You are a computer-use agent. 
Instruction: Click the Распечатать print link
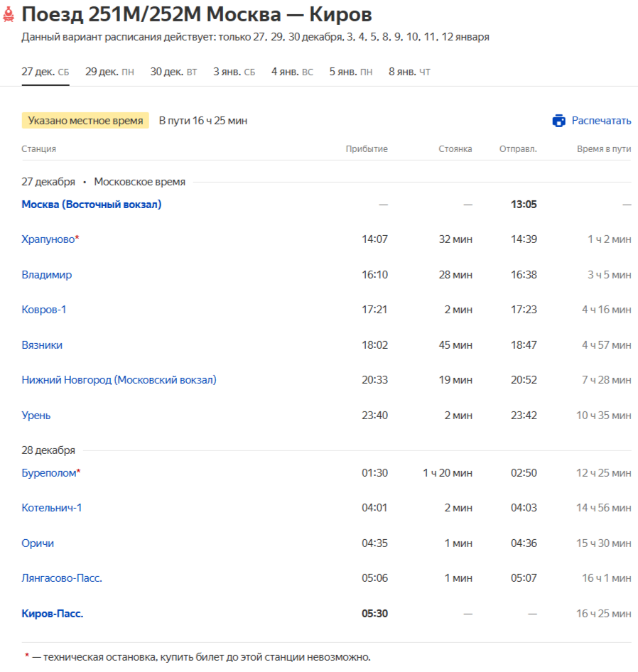[x=601, y=121]
